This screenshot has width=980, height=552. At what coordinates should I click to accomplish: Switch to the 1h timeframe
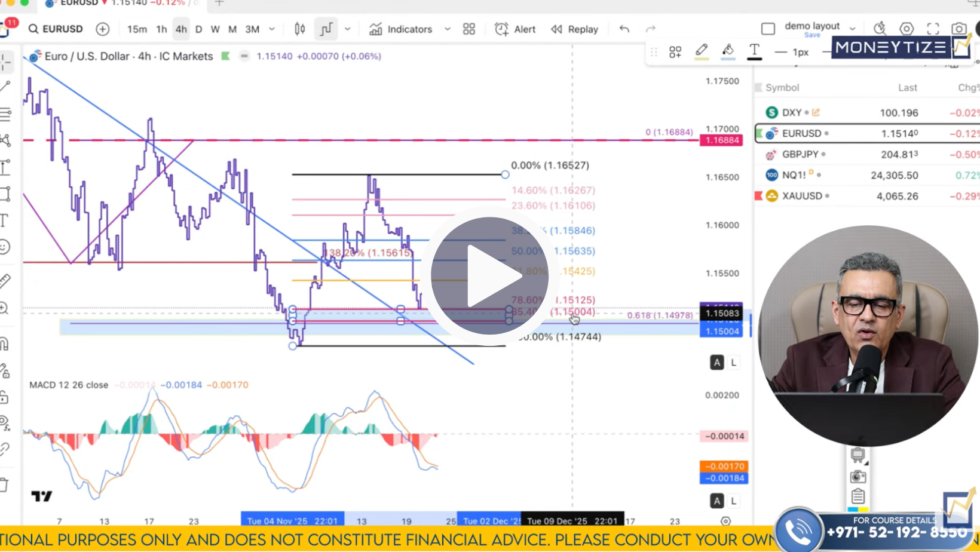tap(161, 29)
